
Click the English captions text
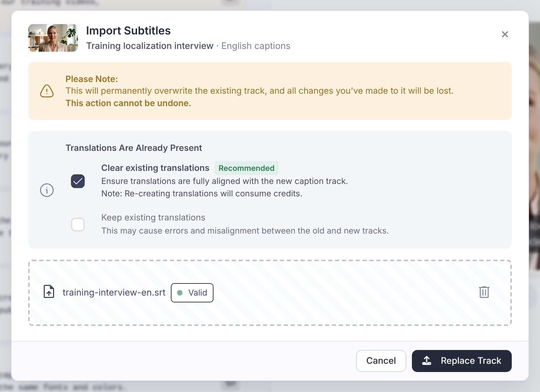click(256, 46)
